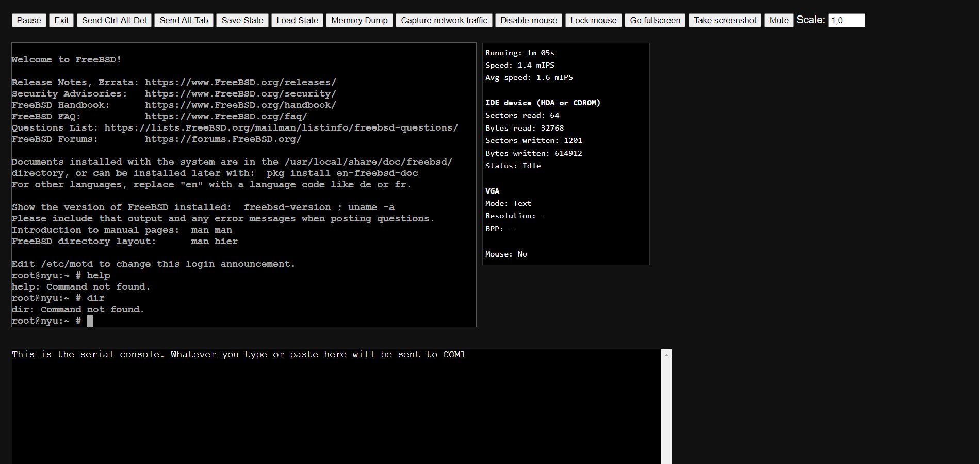Viewport: 980px width, 464px height.
Task: Click Go fullscreen button
Action: 655,20
